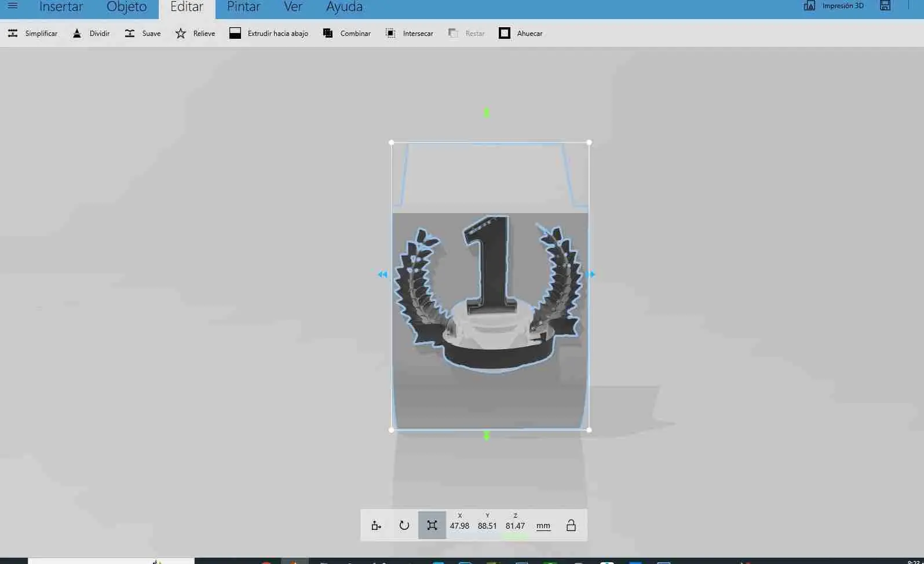Edit the Z dimension value 81.47
Screen dimensions: 924x564
pyautogui.click(x=515, y=526)
